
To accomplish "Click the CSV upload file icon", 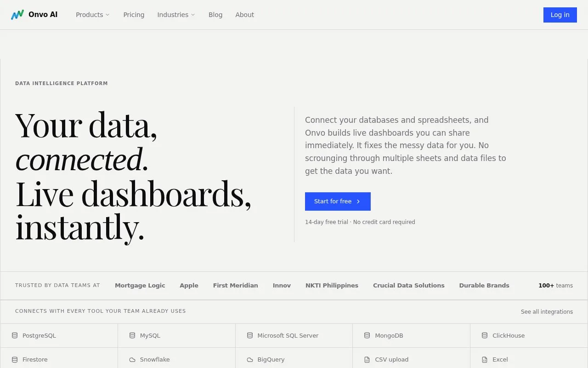I will click(x=367, y=359).
